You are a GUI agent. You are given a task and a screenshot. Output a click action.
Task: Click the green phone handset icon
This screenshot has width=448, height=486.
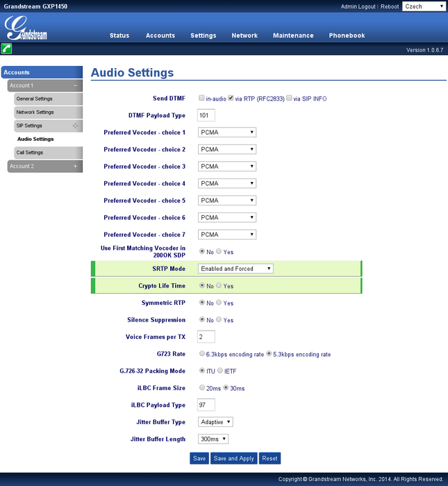(6, 49)
